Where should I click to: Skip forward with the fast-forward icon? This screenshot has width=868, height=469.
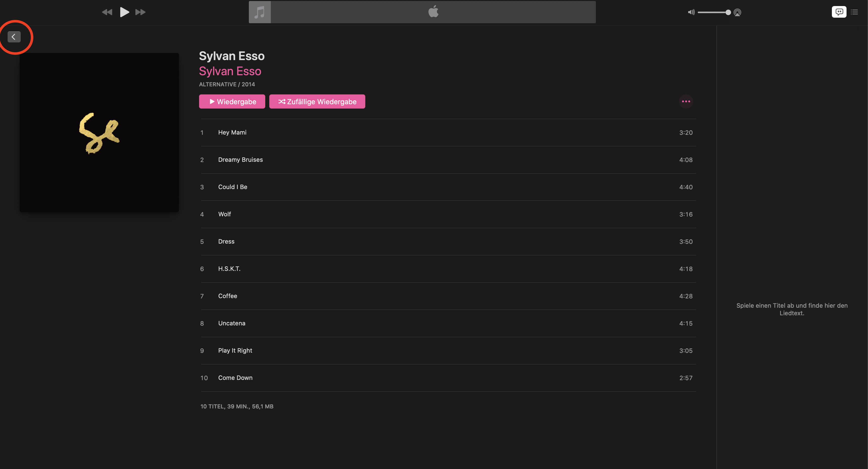click(140, 12)
